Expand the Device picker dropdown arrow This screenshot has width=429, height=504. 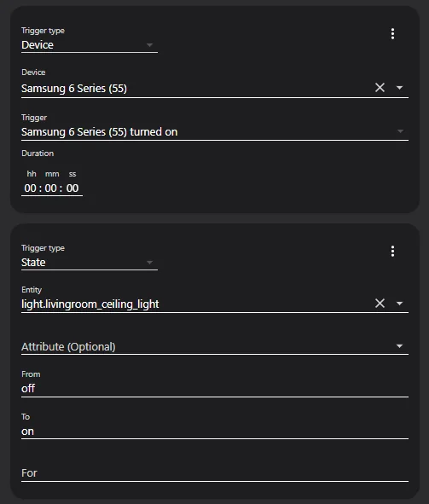click(x=399, y=88)
